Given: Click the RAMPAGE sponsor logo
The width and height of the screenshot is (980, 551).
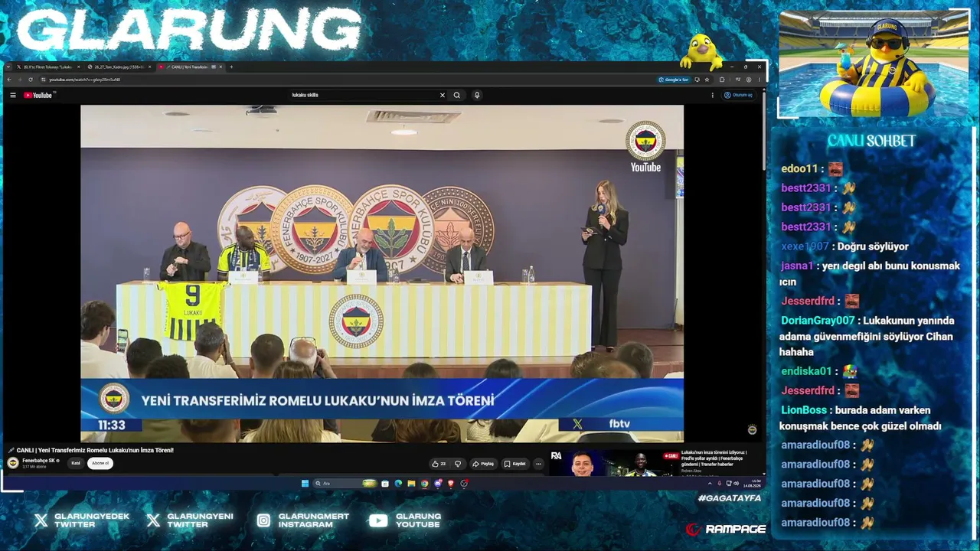Looking at the screenshot, I should pos(726,529).
